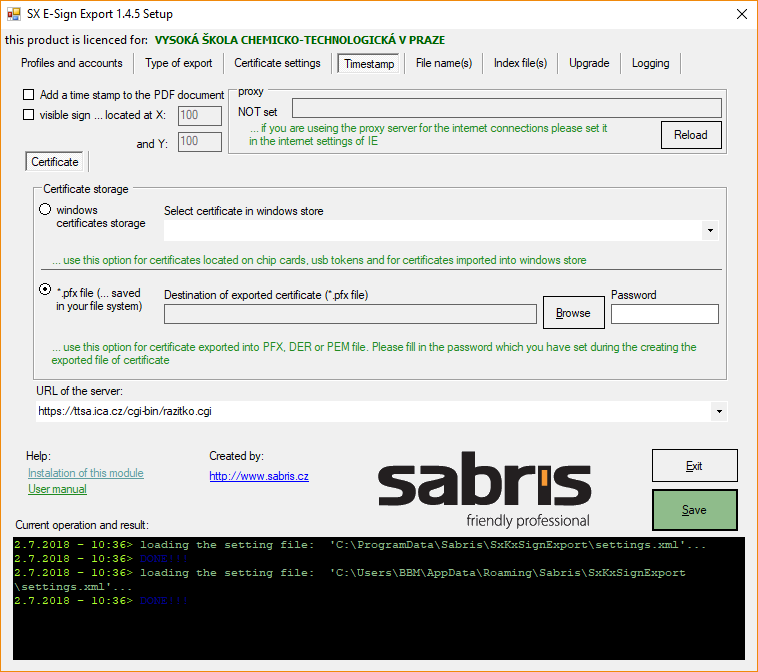Open the Index file(s) tab
Screen dimensions: 758x672
point(520,63)
